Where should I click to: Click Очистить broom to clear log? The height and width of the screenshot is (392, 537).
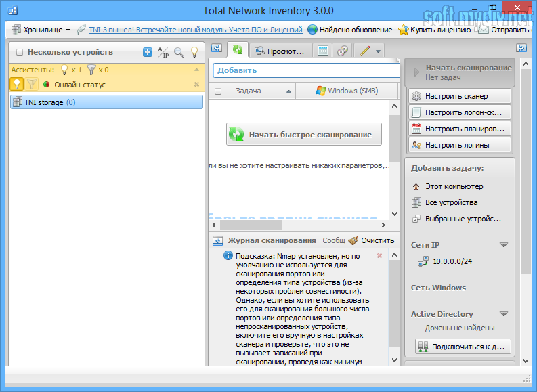[x=371, y=240]
